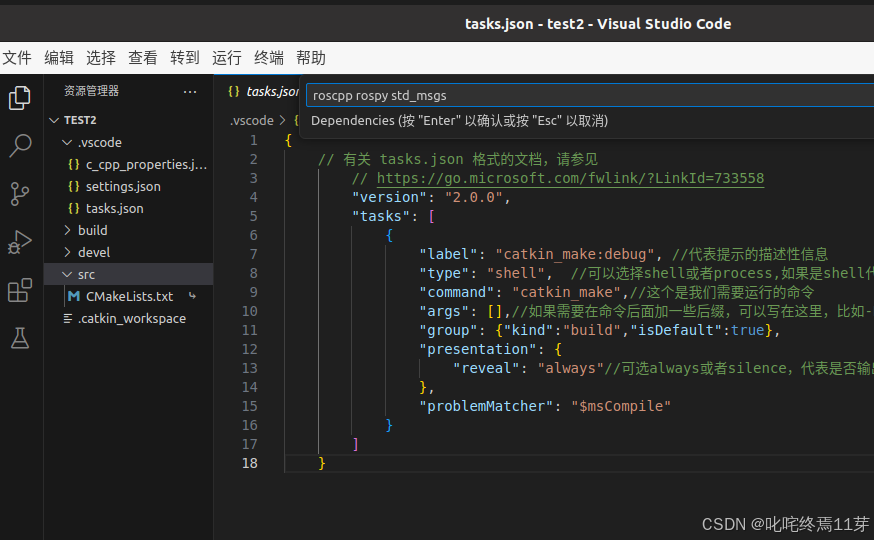874x540 pixels.
Task: Click the Dependencies prompt hint text
Action: (459, 121)
